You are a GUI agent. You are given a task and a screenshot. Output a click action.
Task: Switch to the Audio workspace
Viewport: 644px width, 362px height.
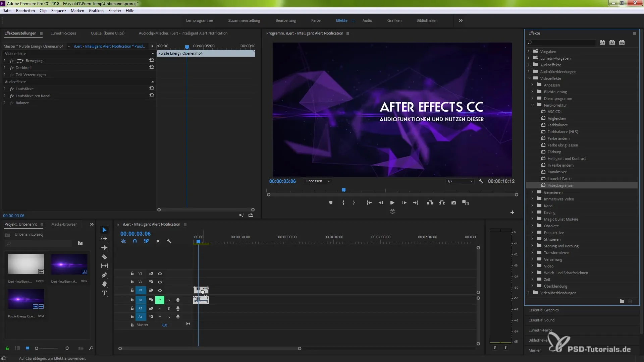(367, 20)
